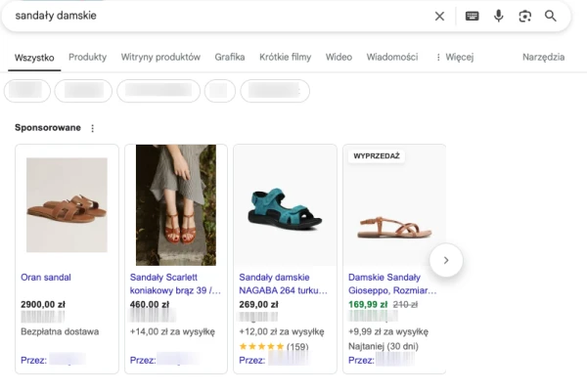Go to the Wideo tab
Screen dimensions: 587x392
coord(339,57)
